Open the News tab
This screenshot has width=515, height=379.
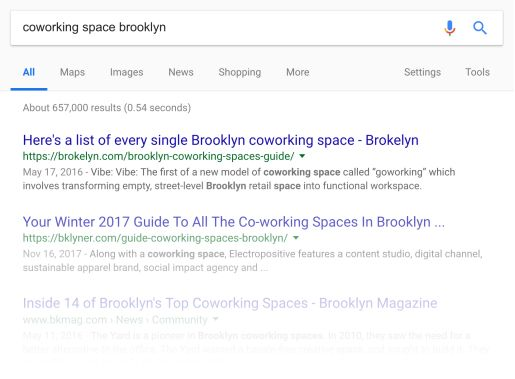click(181, 72)
